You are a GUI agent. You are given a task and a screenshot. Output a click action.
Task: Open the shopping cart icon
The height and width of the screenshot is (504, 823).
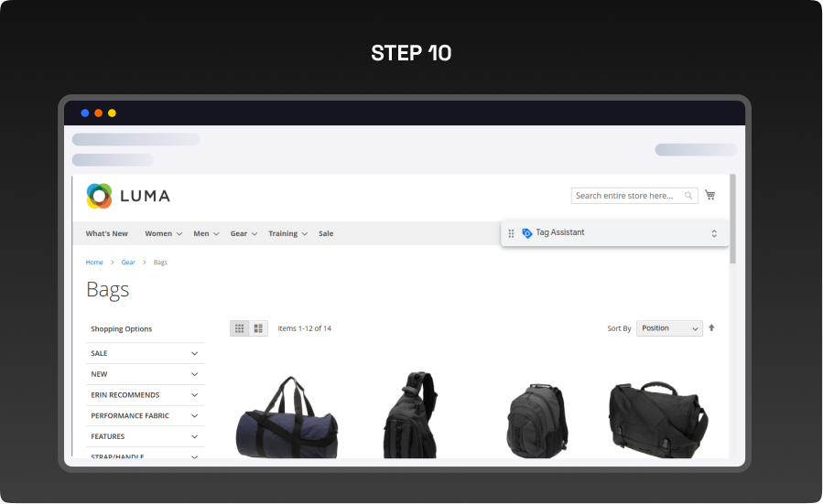click(x=710, y=195)
